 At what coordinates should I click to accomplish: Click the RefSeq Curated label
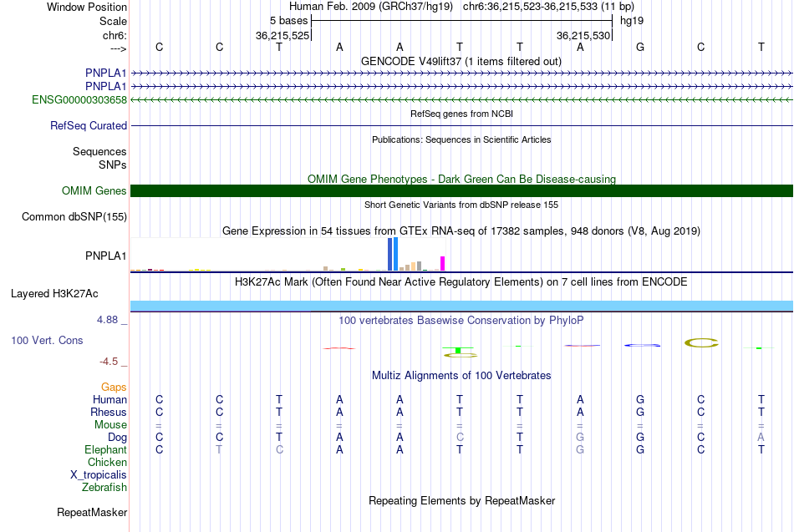(88, 125)
